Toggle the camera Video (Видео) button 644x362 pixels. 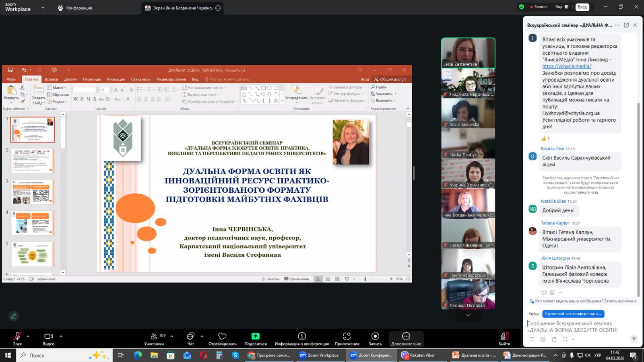(48, 336)
